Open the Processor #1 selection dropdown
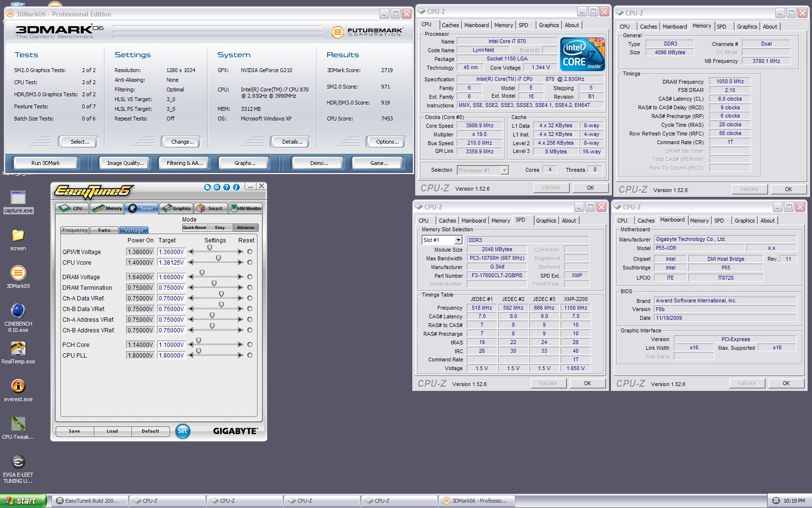The height and width of the screenshot is (508, 812). [505, 170]
